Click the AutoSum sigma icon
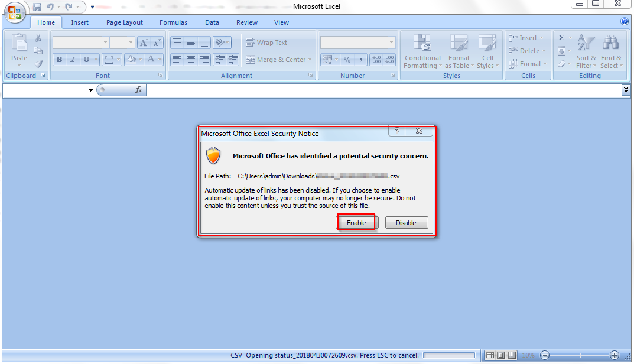 pyautogui.click(x=562, y=38)
